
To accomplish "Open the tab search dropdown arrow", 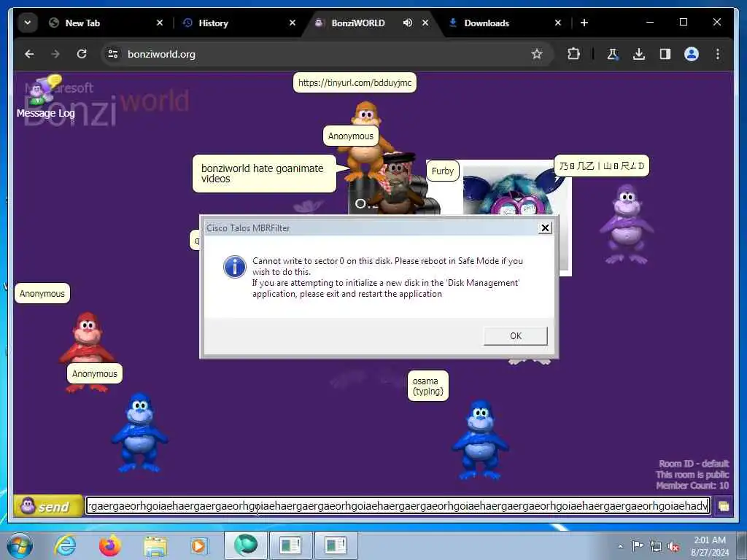I will point(28,23).
